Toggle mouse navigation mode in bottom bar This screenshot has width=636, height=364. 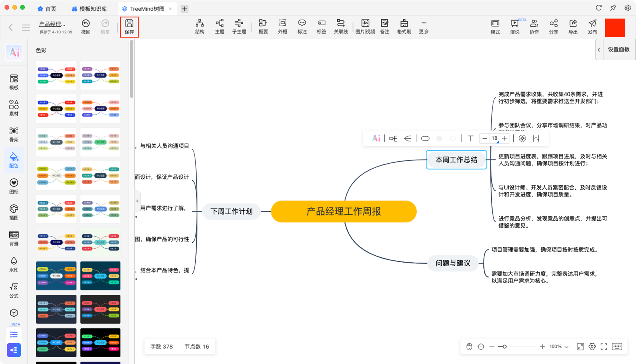tap(469, 346)
